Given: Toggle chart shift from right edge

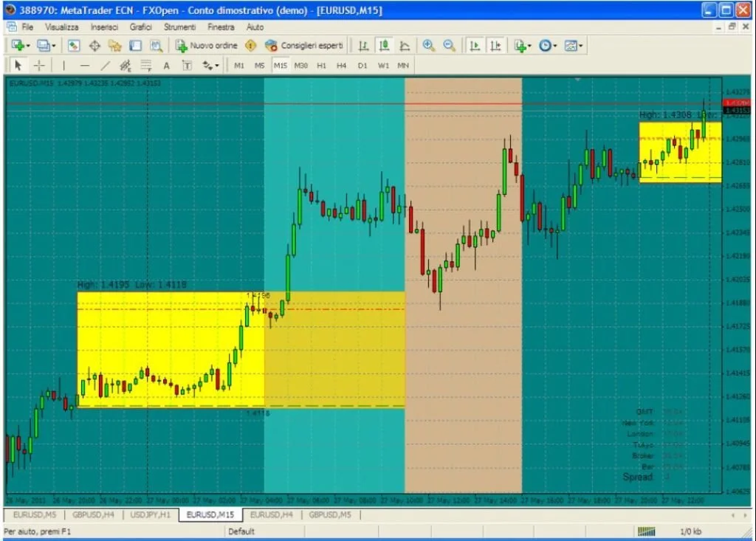Looking at the screenshot, I should tap(495, 46).
